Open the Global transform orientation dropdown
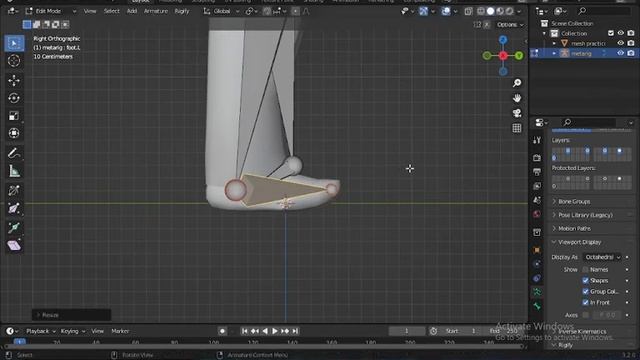The height and width of the screenshot is (360, 640). (x=222, y=11)
